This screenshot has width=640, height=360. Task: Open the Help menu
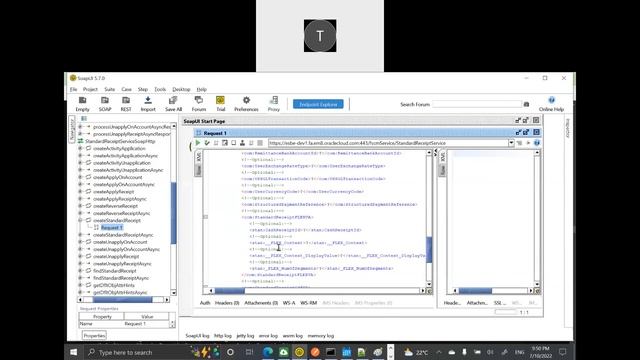(202, 89)
